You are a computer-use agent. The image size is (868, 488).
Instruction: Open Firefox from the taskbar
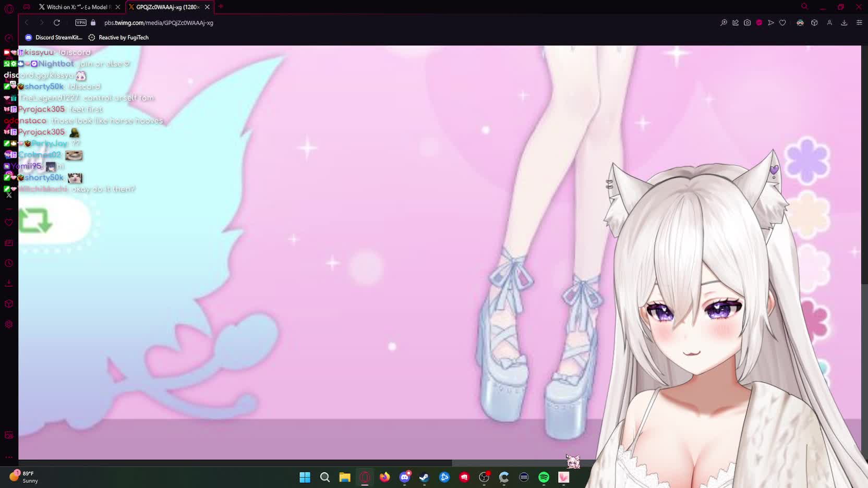pyautogui.click(x=384, y=477)
